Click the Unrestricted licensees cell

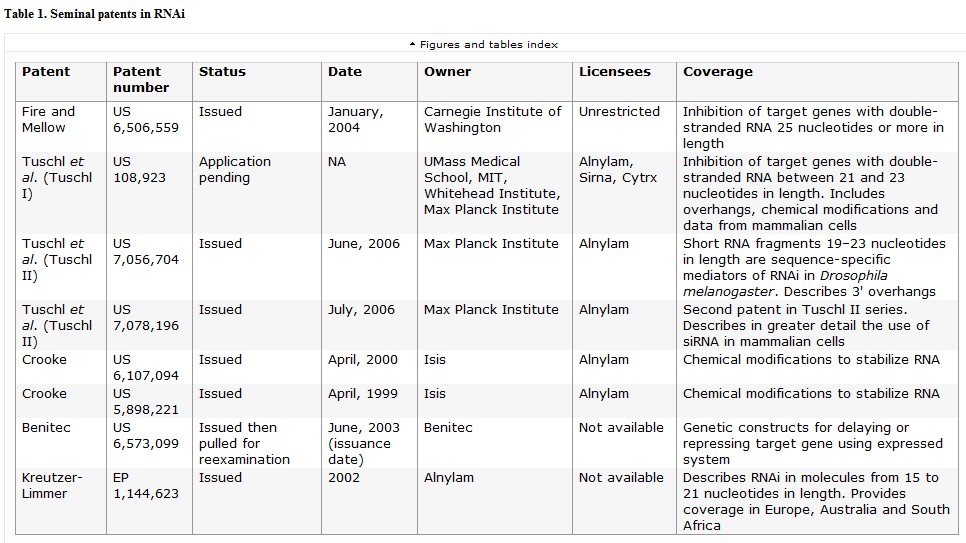pos(619,111)
